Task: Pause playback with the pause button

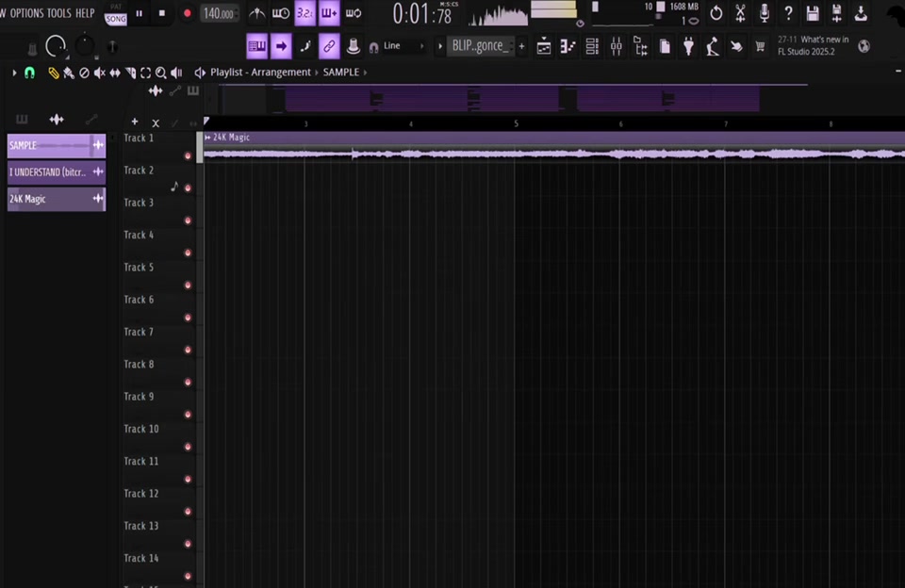Action: 140,13
